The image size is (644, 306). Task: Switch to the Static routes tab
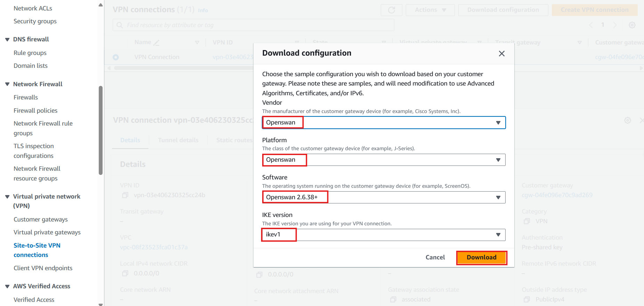(234, 140)
